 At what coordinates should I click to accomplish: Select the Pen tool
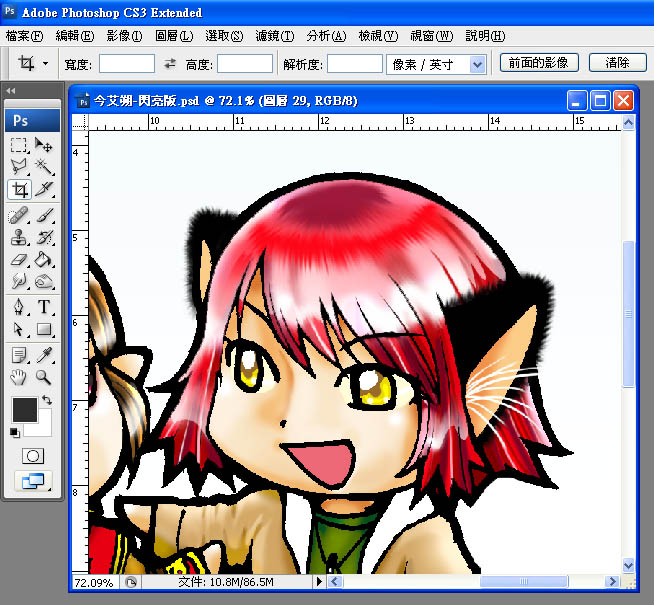tap(19, 307)
